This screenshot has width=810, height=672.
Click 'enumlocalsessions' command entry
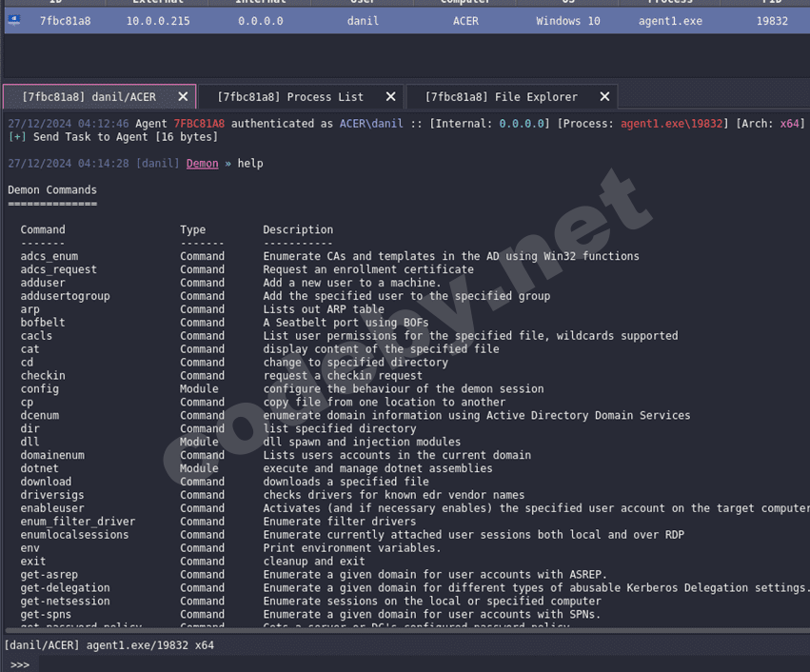click(x=74, y=535)
